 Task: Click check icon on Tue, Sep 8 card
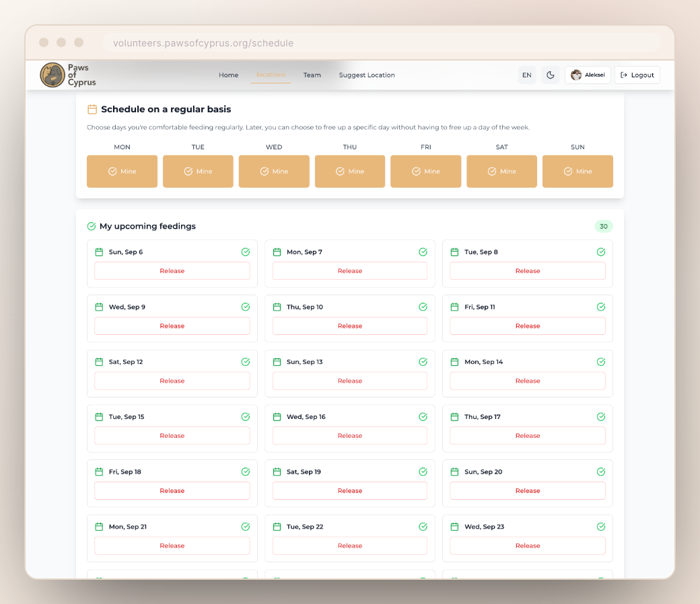(x=601, y=252)
